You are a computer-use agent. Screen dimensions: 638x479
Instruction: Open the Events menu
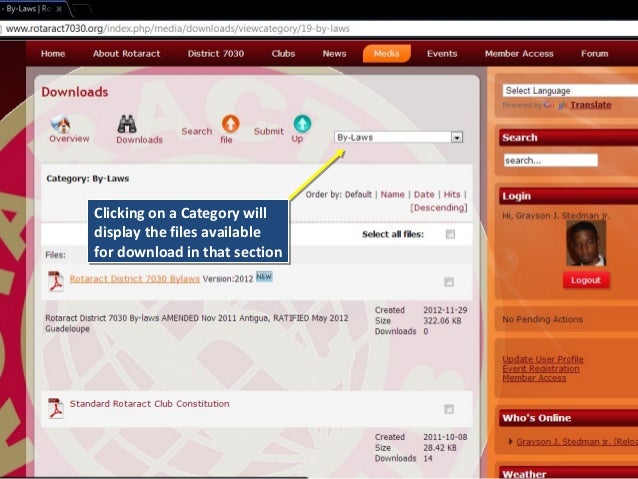pyautogui.click(x=442, y=54)
